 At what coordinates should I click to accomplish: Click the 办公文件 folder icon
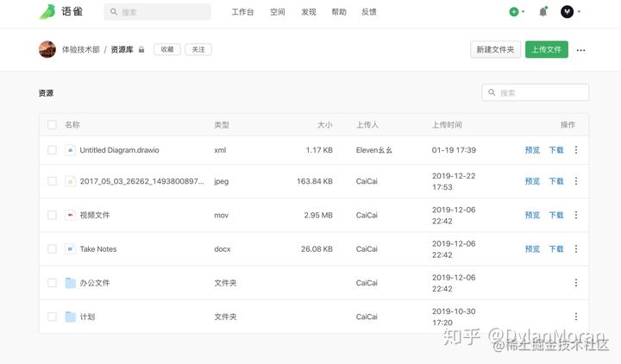coord(70,283)
